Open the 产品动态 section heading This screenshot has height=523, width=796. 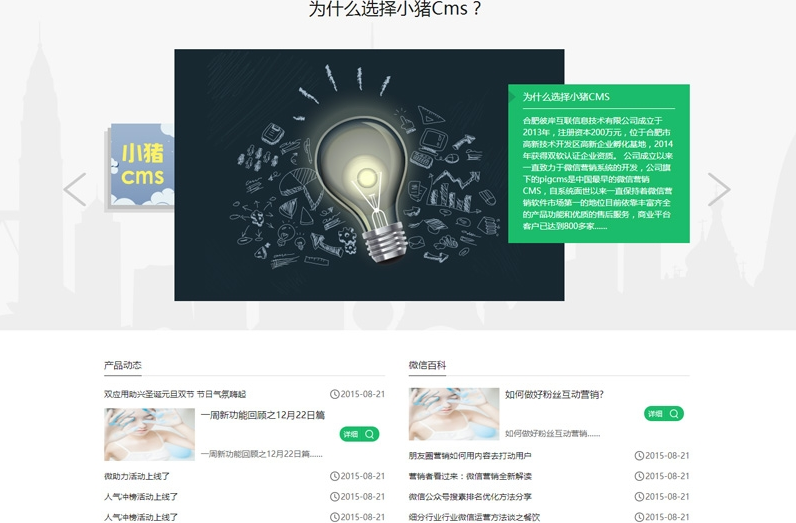pyautogui.click(x=123, y=365)
